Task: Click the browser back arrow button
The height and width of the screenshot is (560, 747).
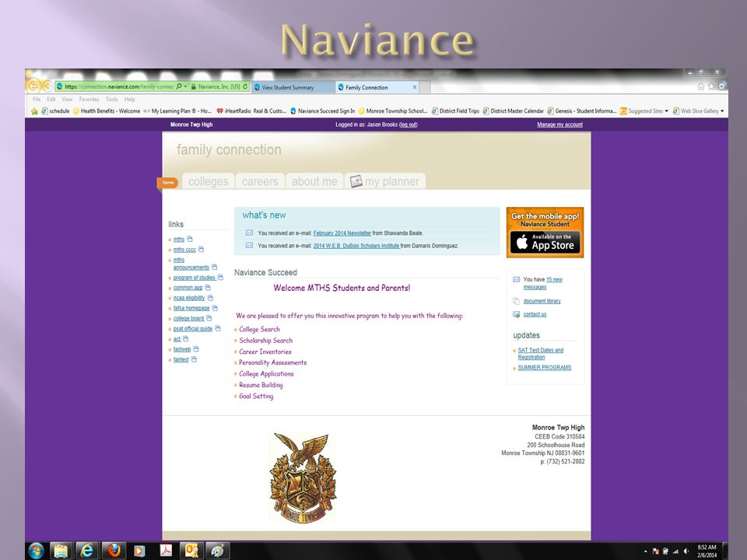Action: pyautogui.click(x=33, y=86)
